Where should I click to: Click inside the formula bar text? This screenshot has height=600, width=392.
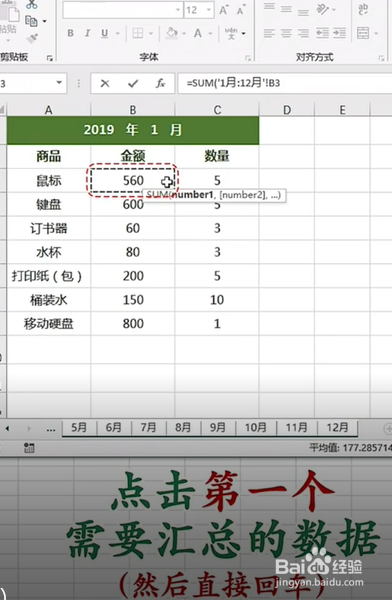pos(233,83)
